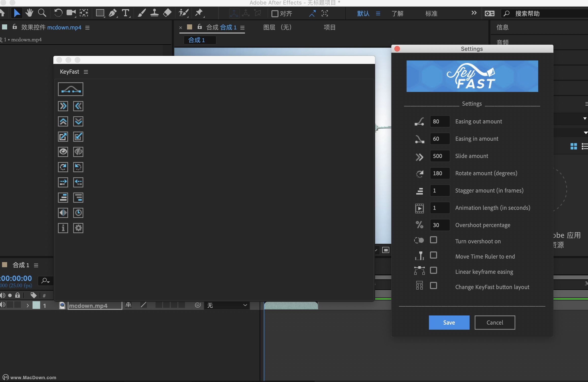This screenshot has width=588, height=382.
Task: Select the Pen tool
Action: [113, 13]
